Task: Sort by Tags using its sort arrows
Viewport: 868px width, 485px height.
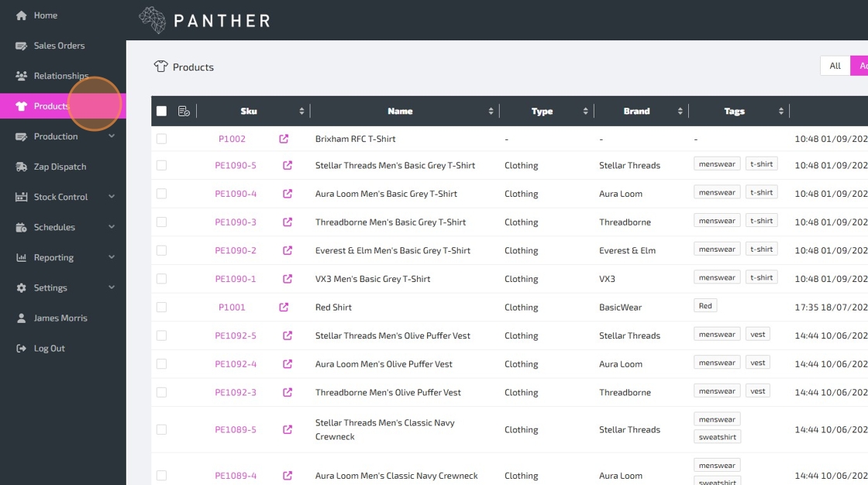Action: [781, 112]
